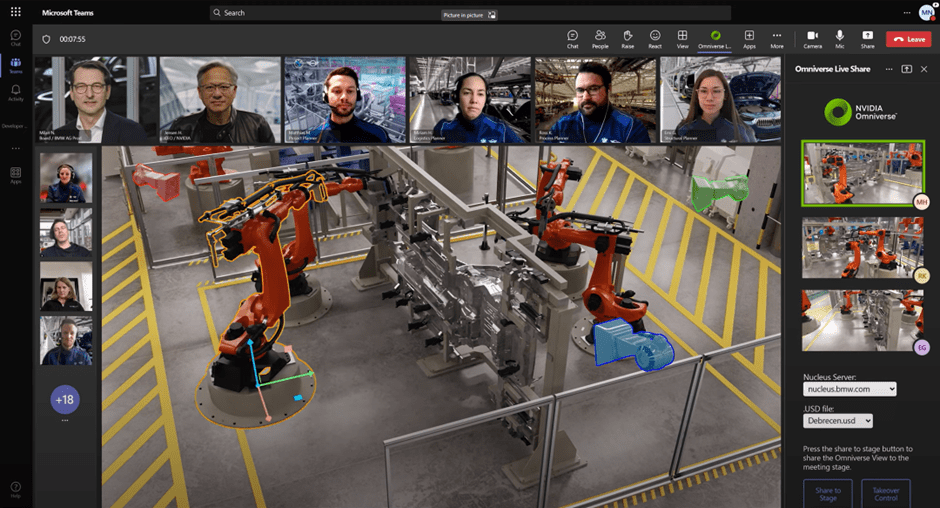Image resolution: width=940 pixels, height=508 pixels.
Task: Show the People participant list
Action: [x=600, y=38]
